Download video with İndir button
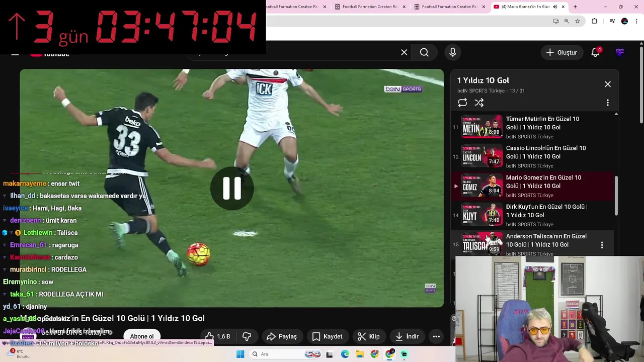 point(407,336)
